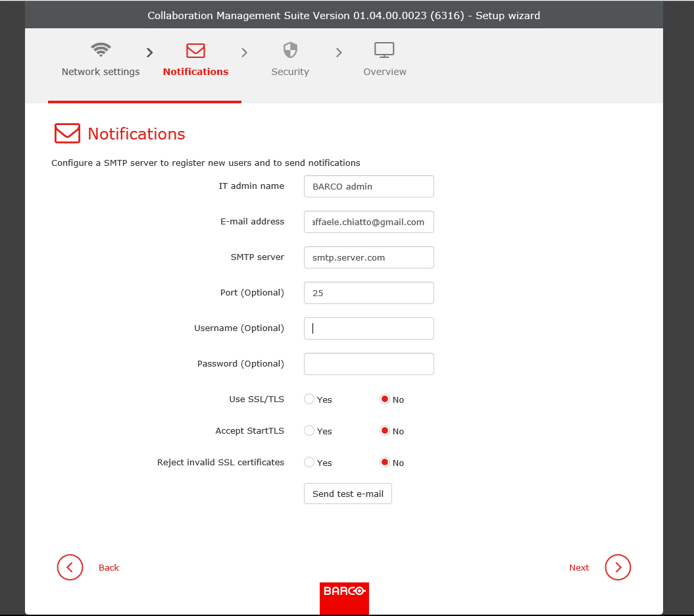
Task: Click the Send test e-mail button
Action: 348,494
